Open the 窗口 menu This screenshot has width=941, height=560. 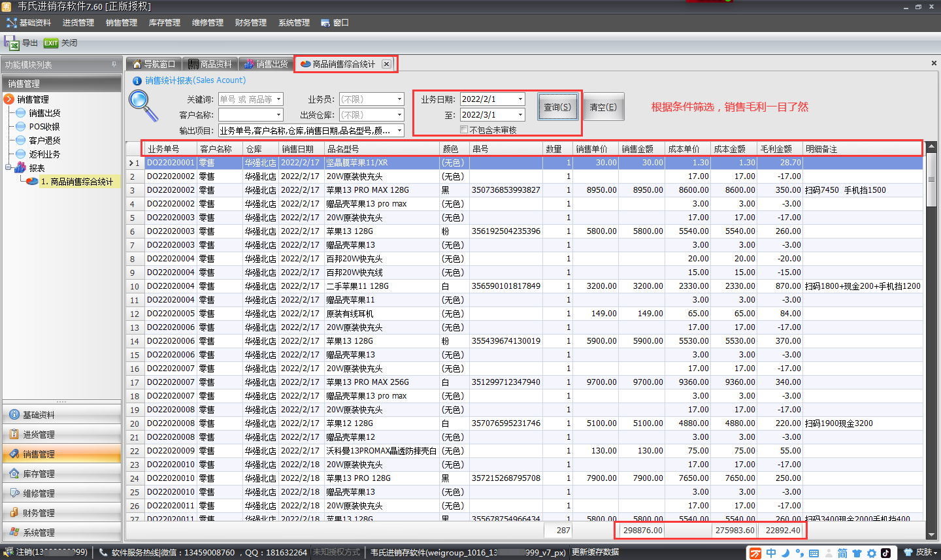click(x=335, y=23)
